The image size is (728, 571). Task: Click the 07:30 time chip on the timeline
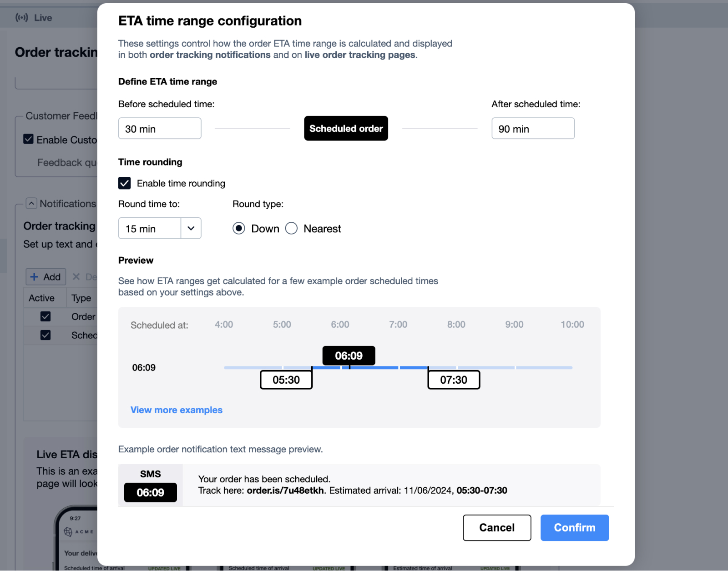point(453,379)
